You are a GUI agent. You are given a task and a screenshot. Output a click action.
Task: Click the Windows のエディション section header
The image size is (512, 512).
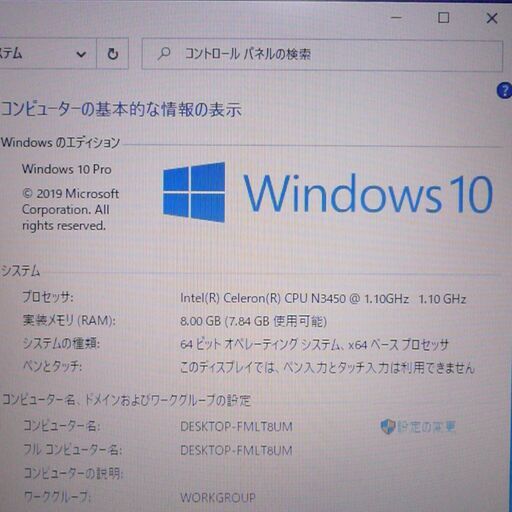[x=60, y=142]
